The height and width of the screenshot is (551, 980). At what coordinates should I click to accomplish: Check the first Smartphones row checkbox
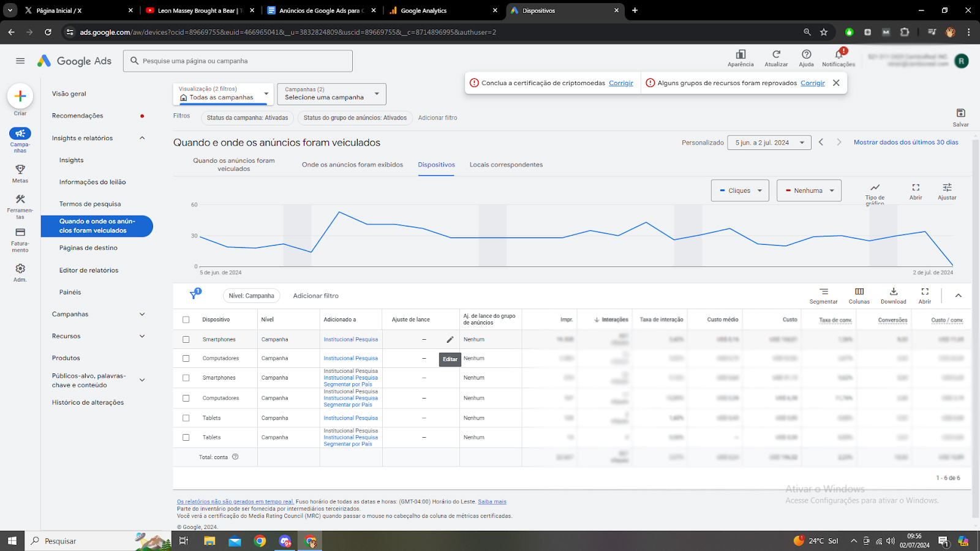click(186, 339)
